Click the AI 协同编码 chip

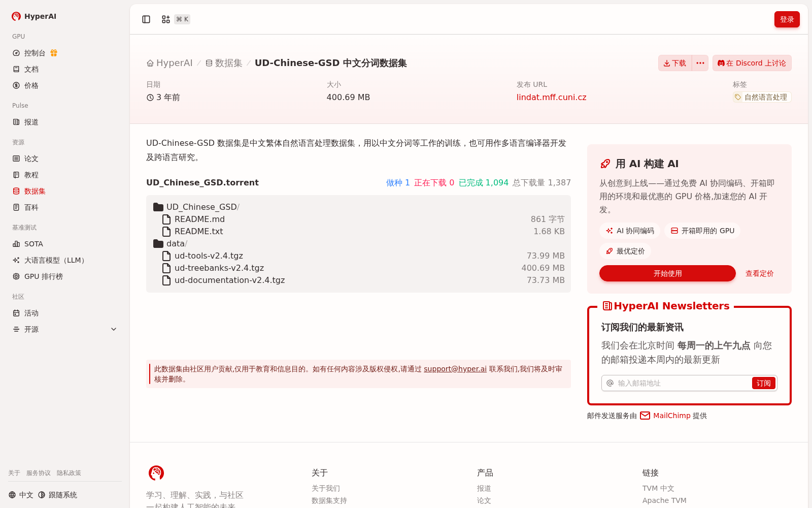[x=630, y=231]
